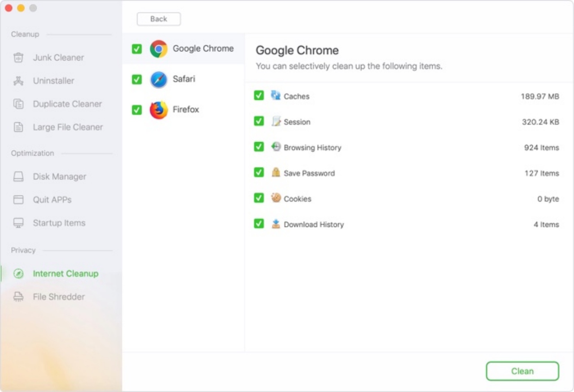
Task: Select the Firefox label in browser list
Action: point(186,109)
